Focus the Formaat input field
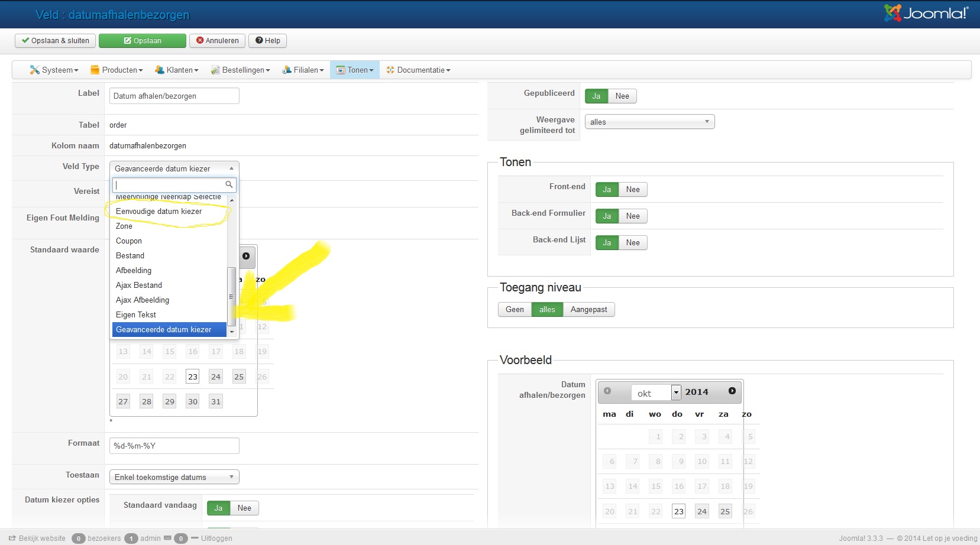 click(174, 446)
